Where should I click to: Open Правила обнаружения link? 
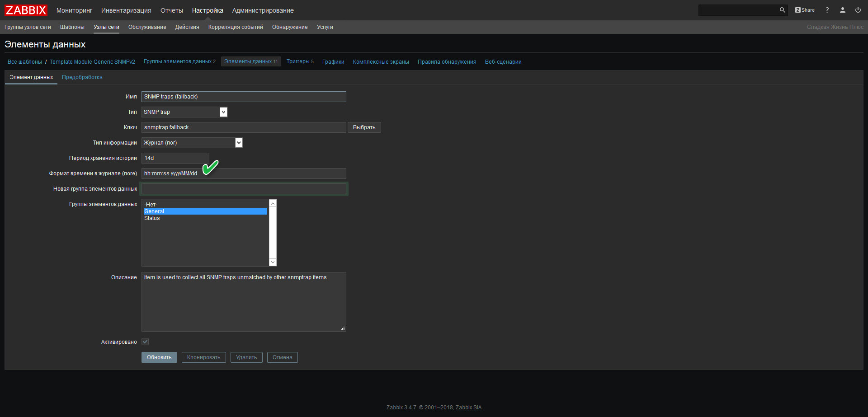(x=447, y=62)
